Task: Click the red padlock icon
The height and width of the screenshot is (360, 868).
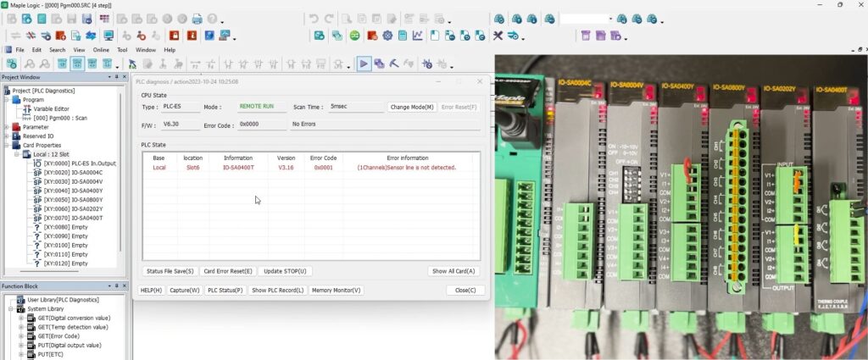Action: tap(174, 36)
